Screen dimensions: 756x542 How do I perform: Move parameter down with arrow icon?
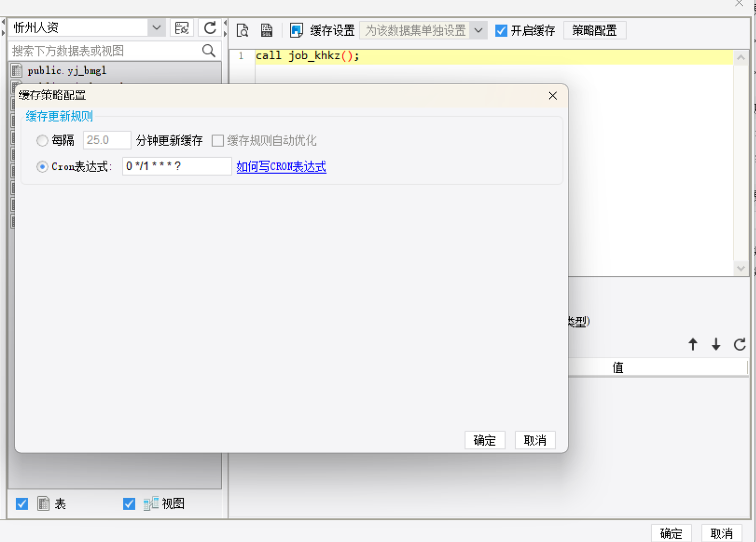coord(716,344)
